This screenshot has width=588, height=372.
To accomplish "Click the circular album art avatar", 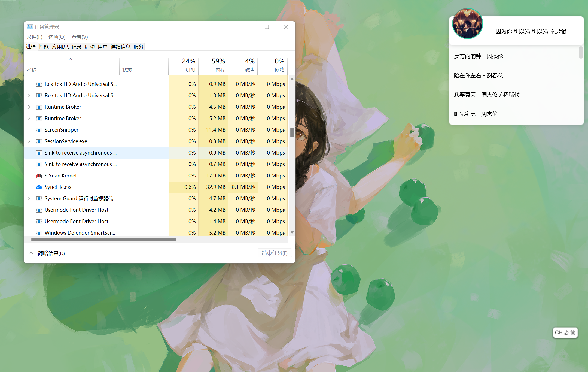I will [x=467, y=24].
